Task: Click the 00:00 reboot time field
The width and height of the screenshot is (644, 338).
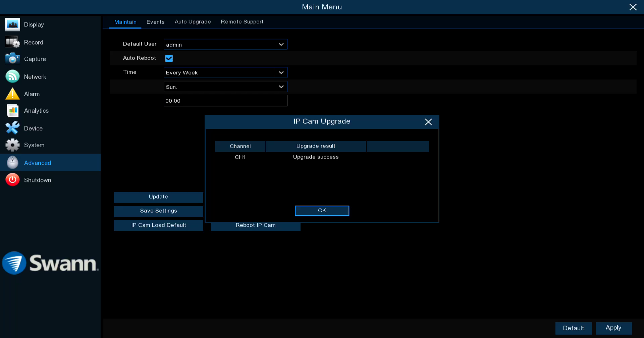Action: [x=225, y=101]
